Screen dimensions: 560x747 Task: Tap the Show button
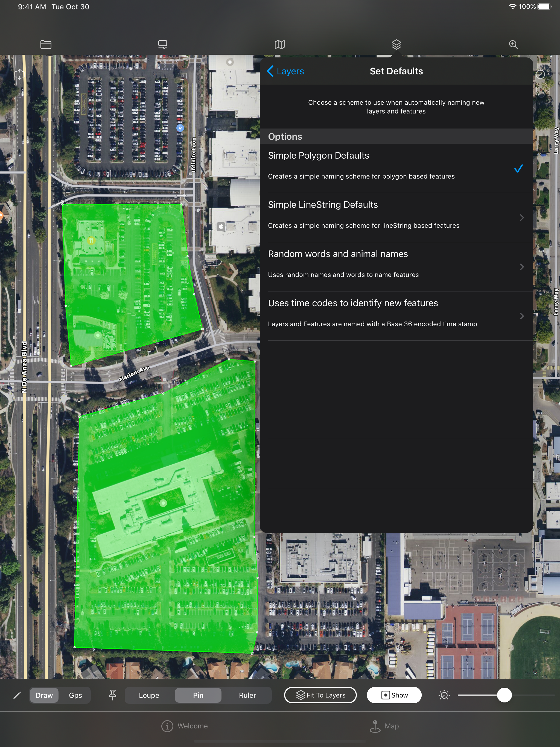394,695
